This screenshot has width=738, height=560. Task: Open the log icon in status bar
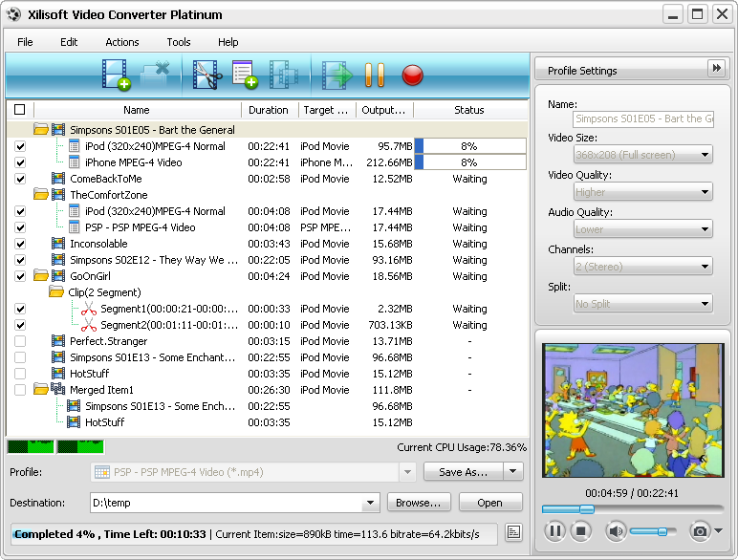point(513,532)
